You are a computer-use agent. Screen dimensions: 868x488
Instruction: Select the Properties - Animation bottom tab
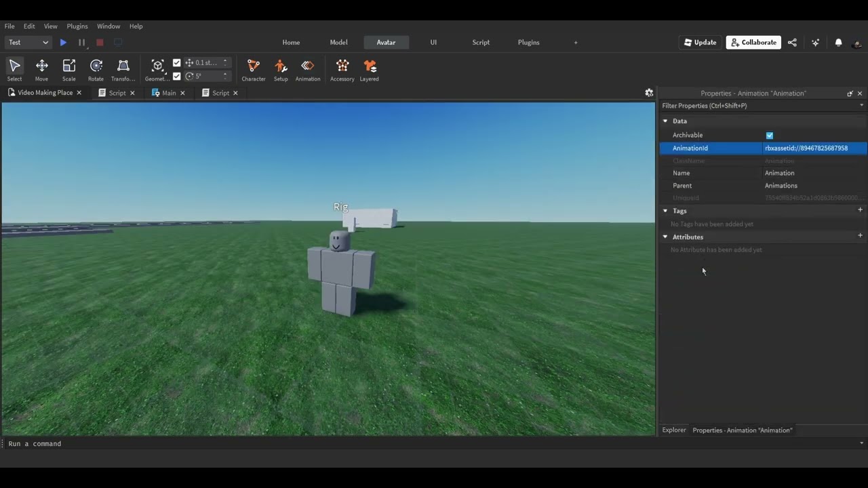point(743,430)
